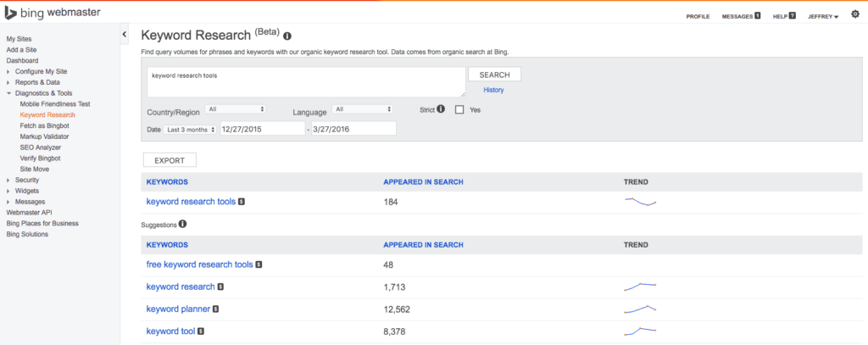
Task: Open keyword research suggestion link
Action: pos(181,287)
